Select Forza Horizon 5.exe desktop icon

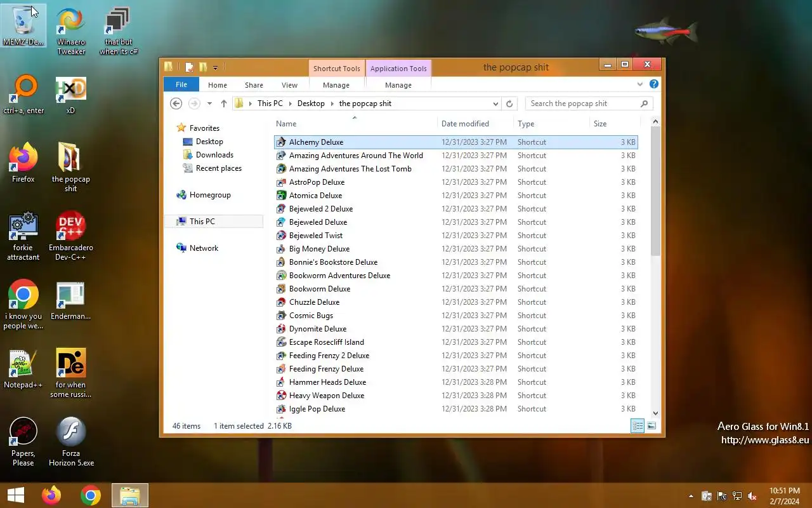pos(71,442)
